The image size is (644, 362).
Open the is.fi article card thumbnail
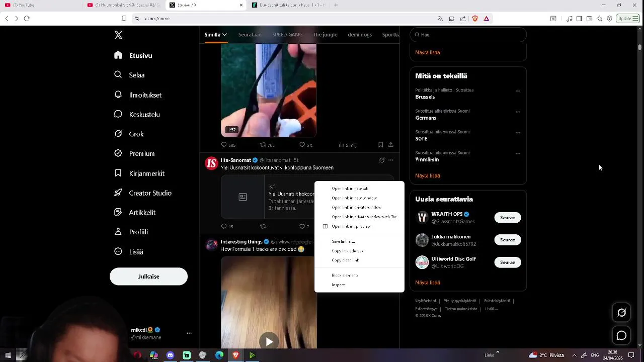coord(243,197)
